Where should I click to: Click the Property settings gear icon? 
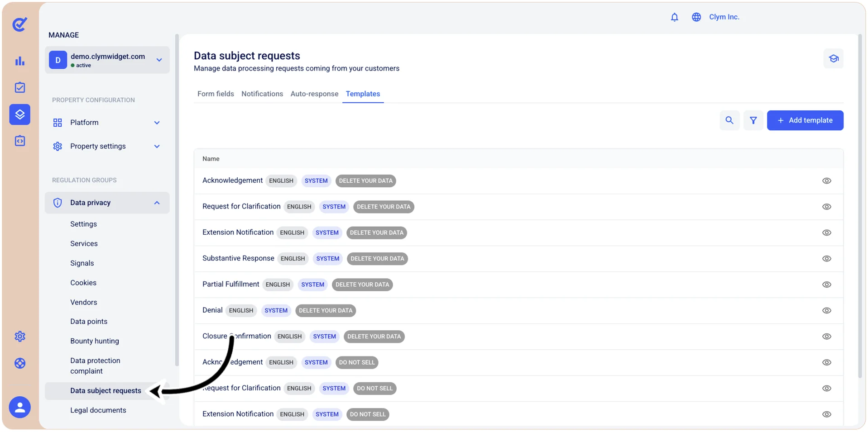[x=58, y=146]
